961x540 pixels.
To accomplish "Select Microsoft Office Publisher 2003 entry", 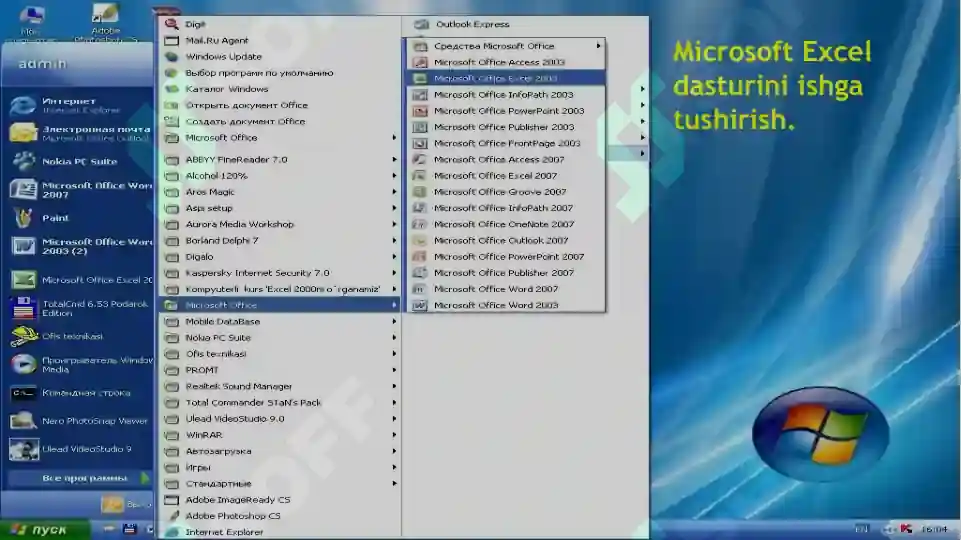I will tap(506, 127).
